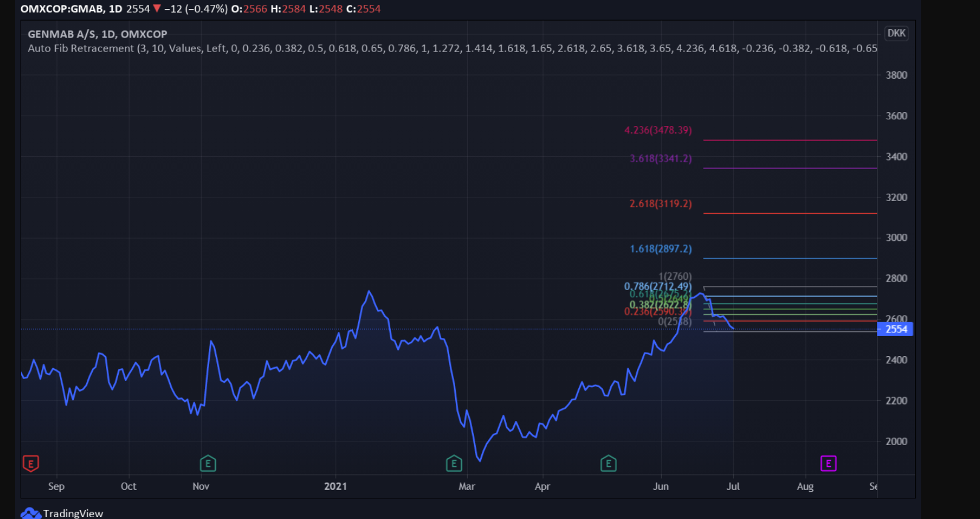Click the TradingView cloud logo icon
Viewport: 980px width, 519px height.
click(x=30, y=513)
